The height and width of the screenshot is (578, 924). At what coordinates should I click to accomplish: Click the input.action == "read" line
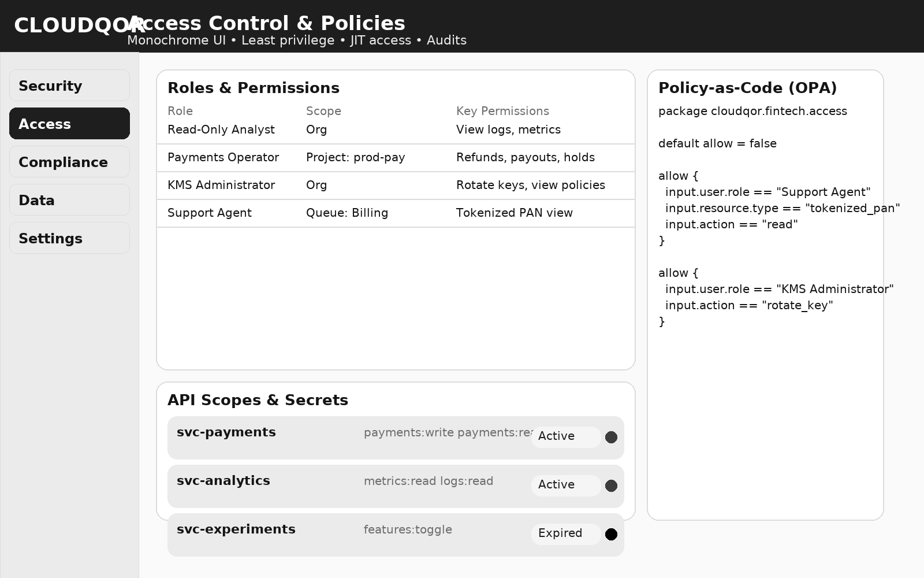[x=731, y=224]
